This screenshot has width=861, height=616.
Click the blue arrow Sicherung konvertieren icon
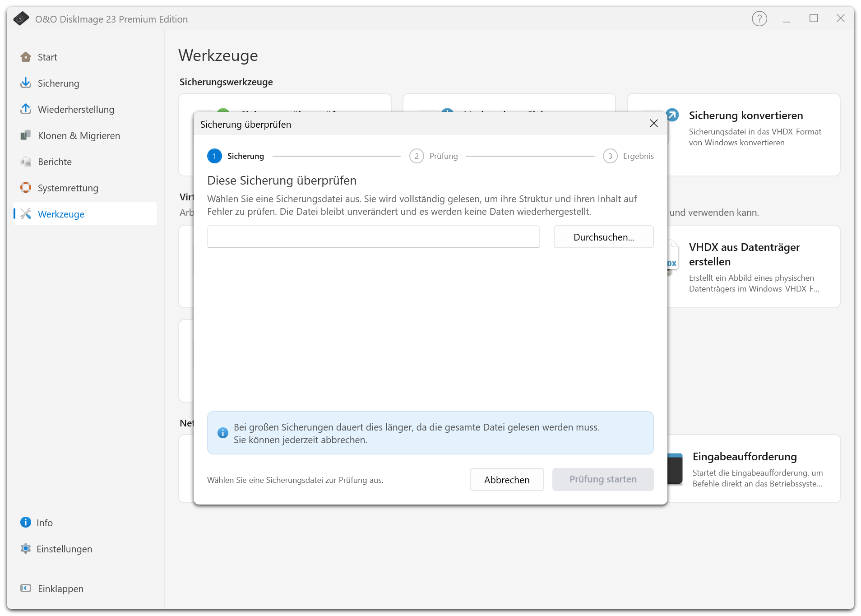[x=672, y=116]
